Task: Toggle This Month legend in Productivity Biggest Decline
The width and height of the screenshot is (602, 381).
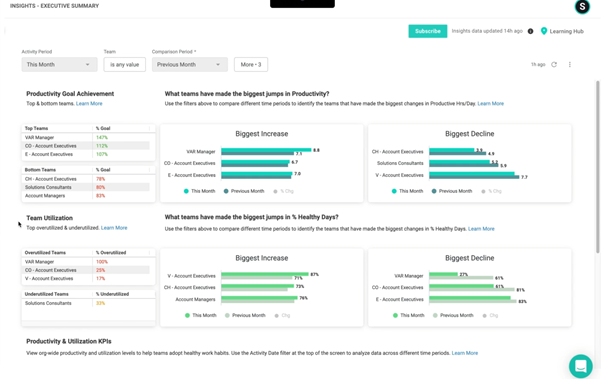Action: click(407, 191)
